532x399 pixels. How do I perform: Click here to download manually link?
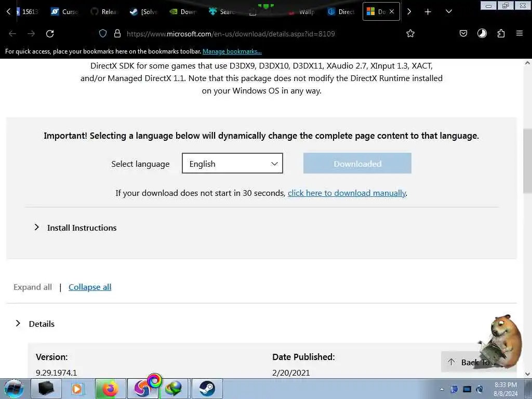[347, 193]
